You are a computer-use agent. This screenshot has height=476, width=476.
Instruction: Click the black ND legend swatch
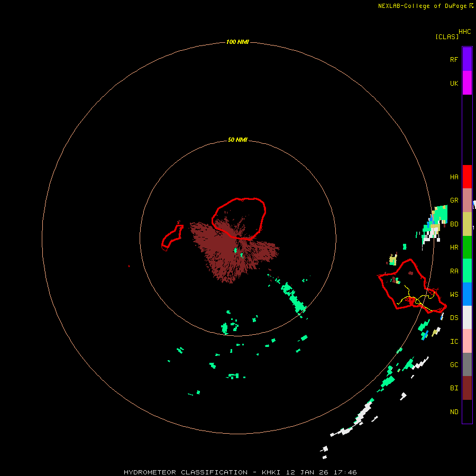(x=467, y=411)
